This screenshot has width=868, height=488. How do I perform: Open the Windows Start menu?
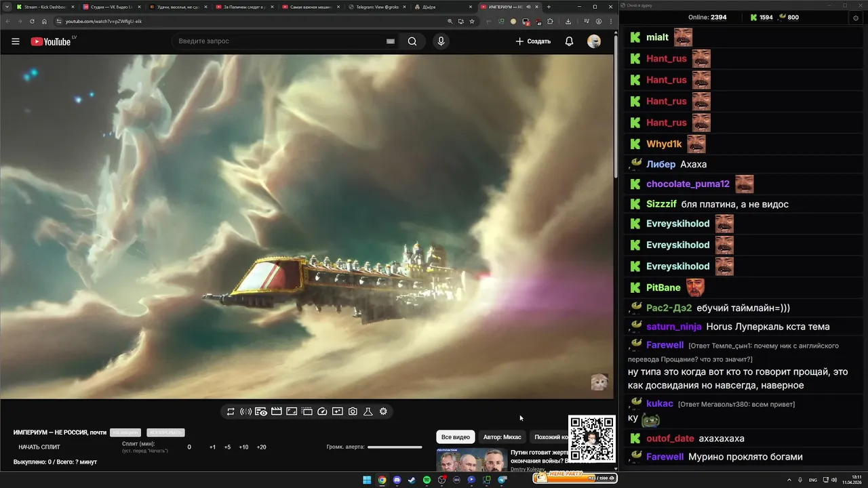click(x=367, y=480)
